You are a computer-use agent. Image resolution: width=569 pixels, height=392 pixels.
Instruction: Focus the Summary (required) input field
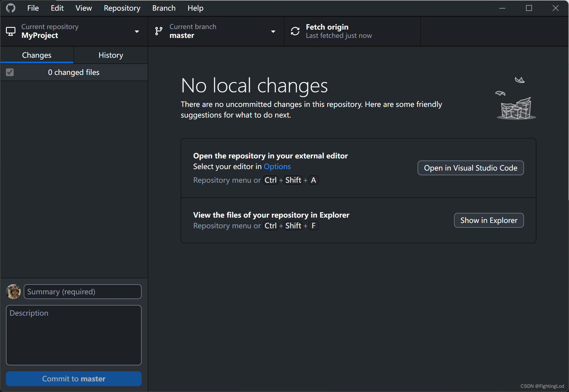tap(83, 292)
